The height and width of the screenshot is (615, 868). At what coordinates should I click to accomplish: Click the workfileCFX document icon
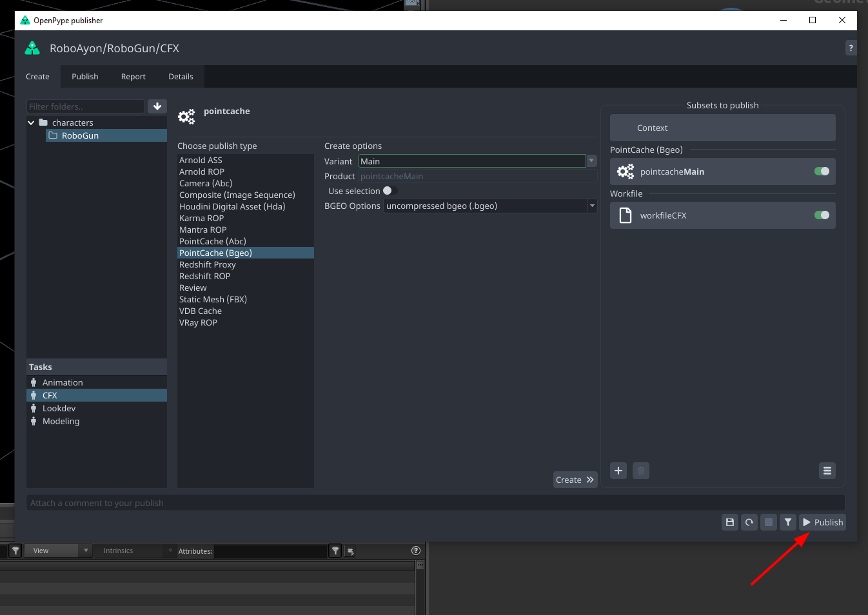pos(625,215)
